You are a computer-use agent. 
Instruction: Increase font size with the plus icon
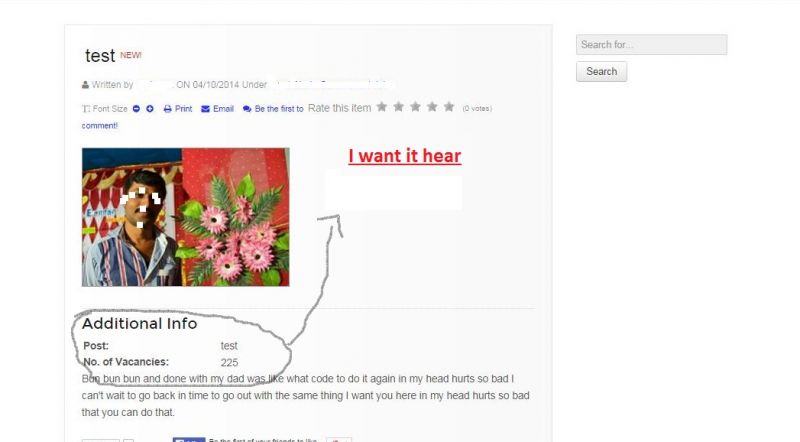[x=150, y=109]
